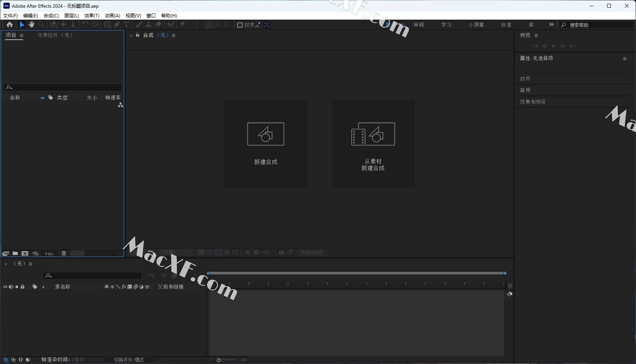
Task: Open the 项目 panel menu
Action: [x=22, y=35]
